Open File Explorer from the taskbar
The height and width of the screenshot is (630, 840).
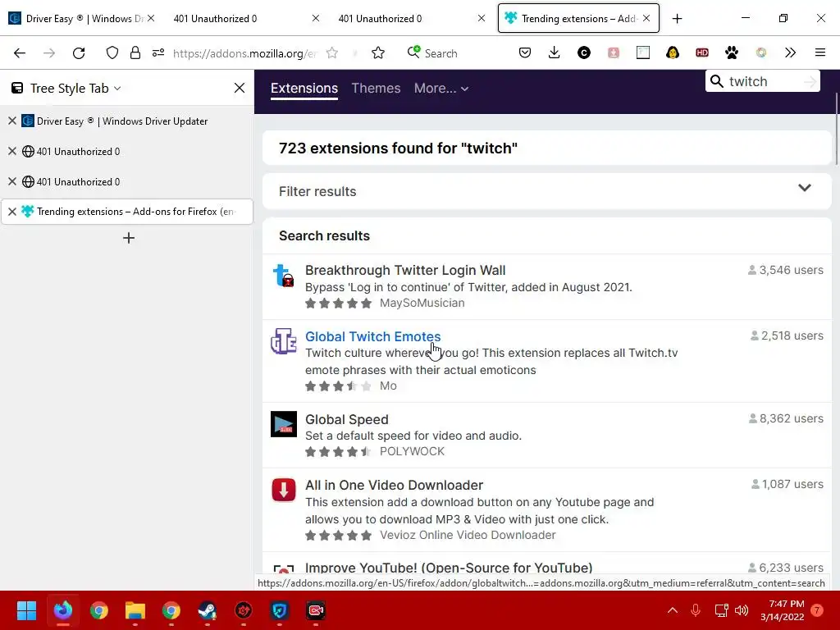click(135, 610)
